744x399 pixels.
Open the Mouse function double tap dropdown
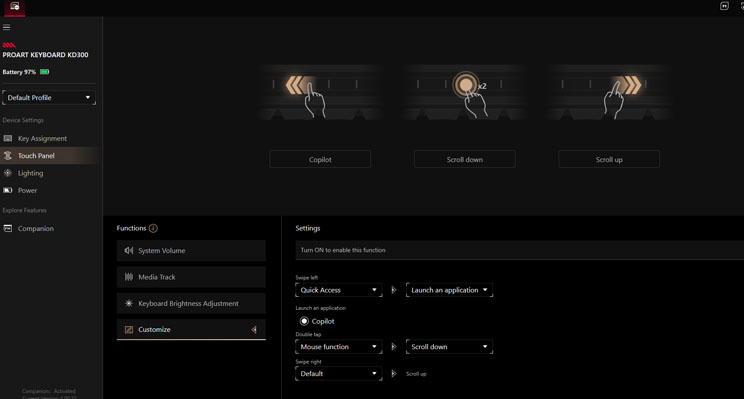click(x=338, y=347)
